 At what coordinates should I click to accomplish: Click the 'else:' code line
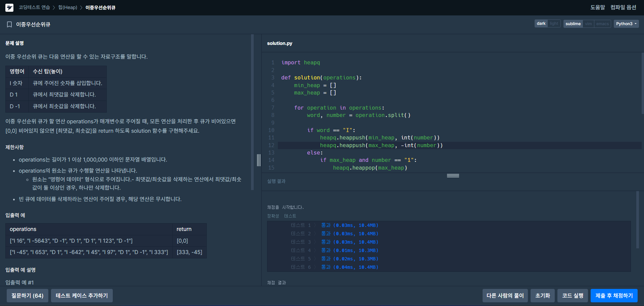click(315, 153)
